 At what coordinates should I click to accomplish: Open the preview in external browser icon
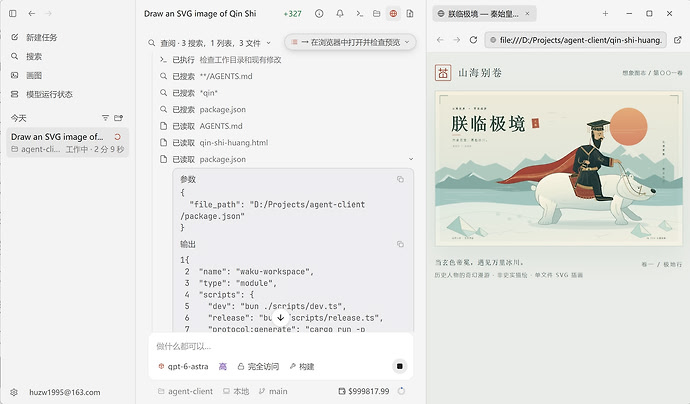coord(678,40)
